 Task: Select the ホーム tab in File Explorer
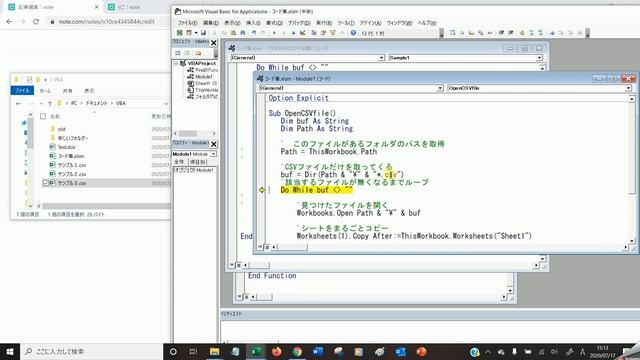point(45,91)
